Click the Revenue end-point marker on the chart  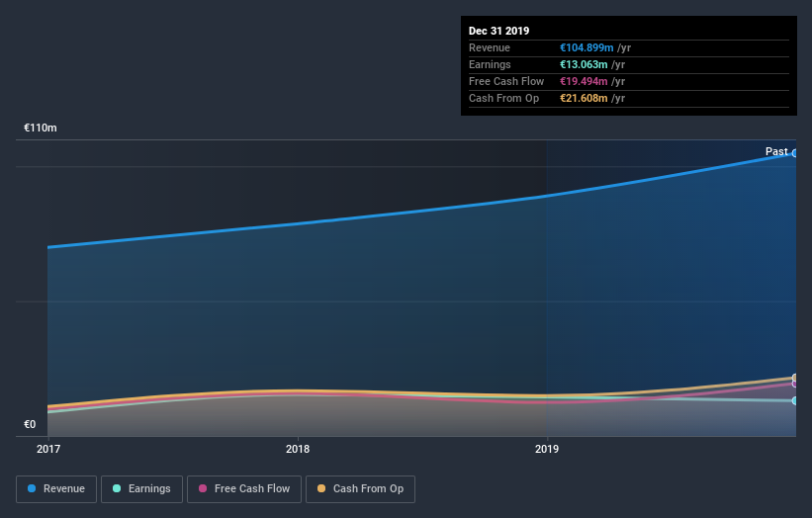[795, 153]
